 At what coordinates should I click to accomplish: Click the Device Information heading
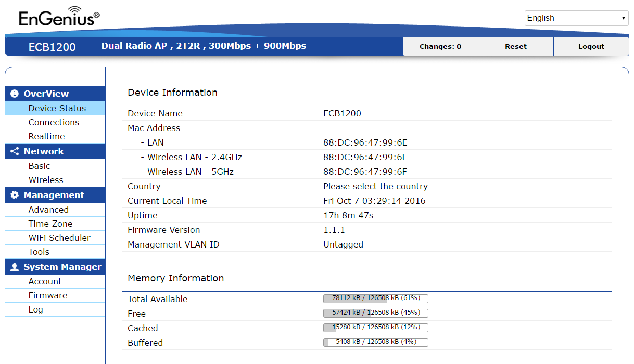173,93
